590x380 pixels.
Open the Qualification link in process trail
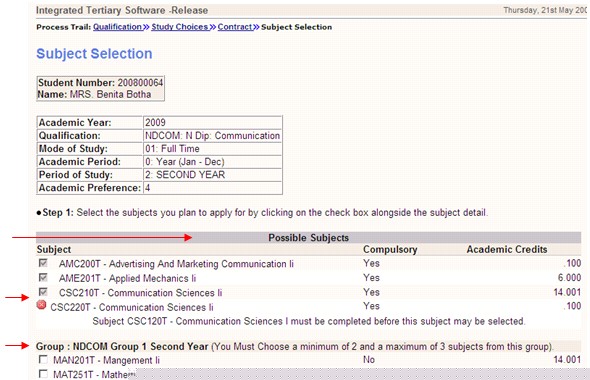[x=117, y=27]
